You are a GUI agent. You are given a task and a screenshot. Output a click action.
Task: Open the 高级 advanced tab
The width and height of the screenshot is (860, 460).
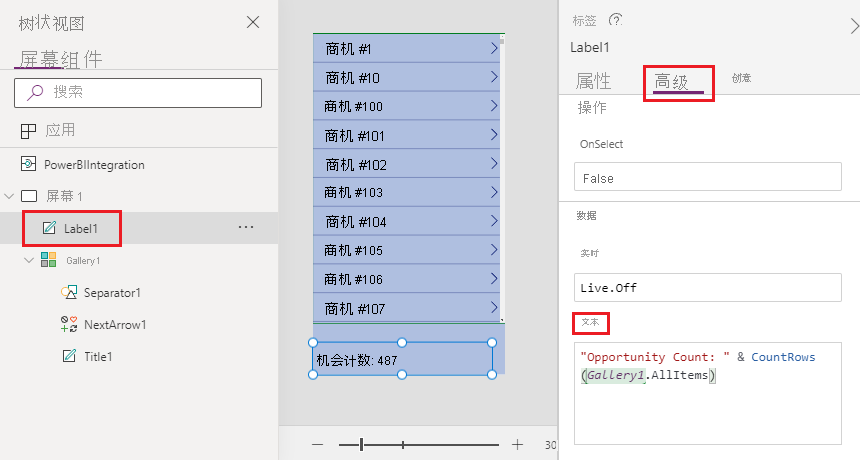(x=672, y=82)
